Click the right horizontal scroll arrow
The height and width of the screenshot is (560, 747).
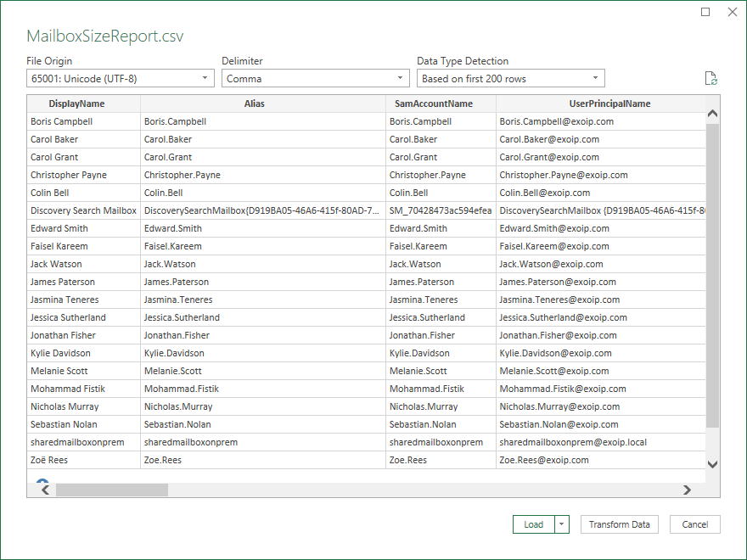(688, 490)
